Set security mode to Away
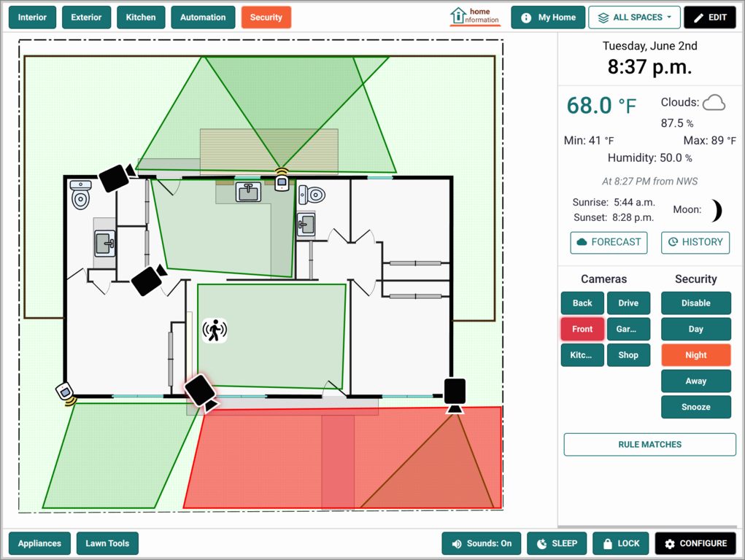 (x=695, y=381)
